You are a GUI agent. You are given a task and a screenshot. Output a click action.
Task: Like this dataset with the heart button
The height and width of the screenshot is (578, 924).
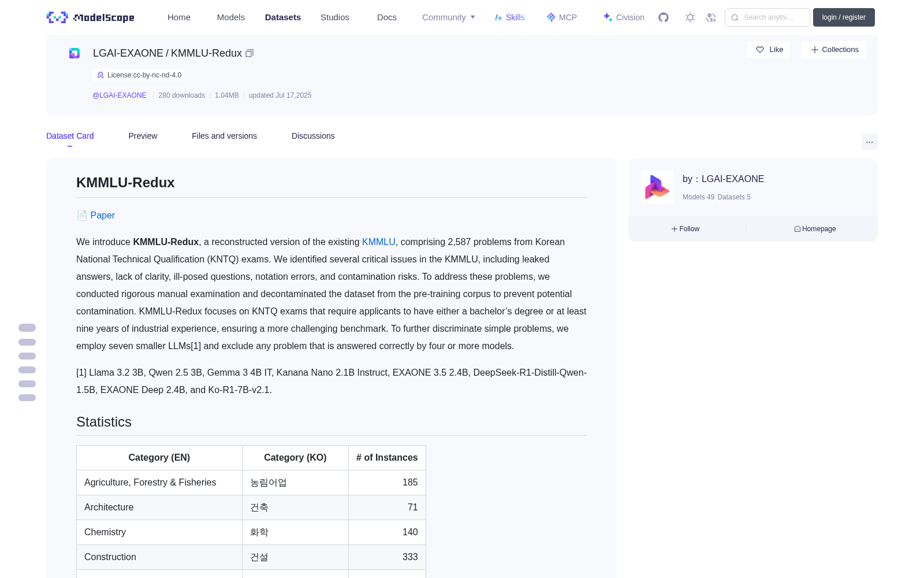tap(769, 50)
